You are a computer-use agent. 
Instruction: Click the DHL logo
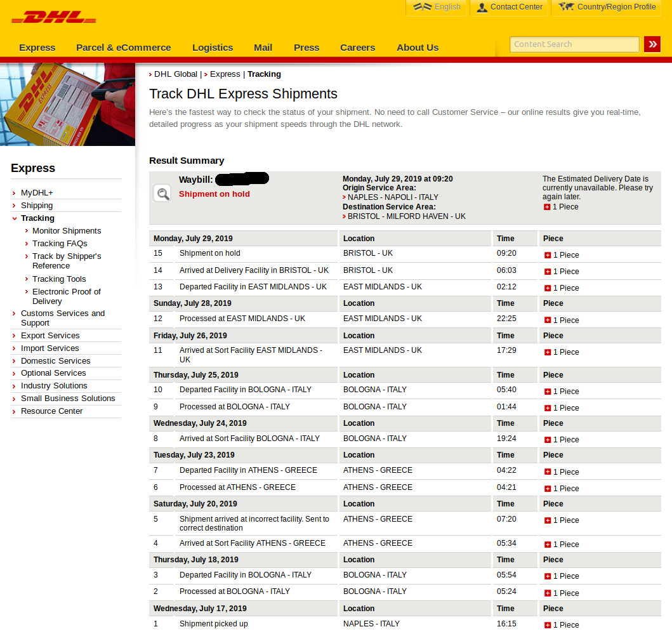point(53,18)
